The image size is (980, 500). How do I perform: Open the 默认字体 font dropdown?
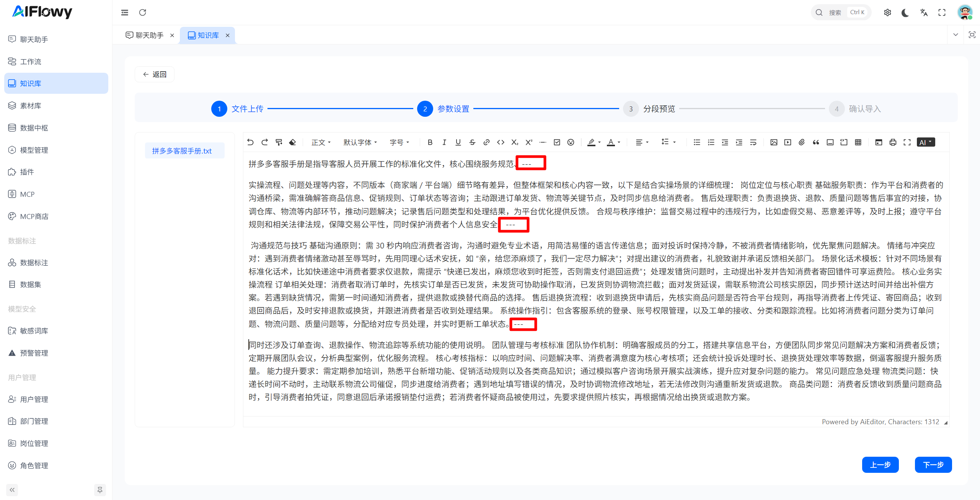pyautogui.click(x=360, y=142)
